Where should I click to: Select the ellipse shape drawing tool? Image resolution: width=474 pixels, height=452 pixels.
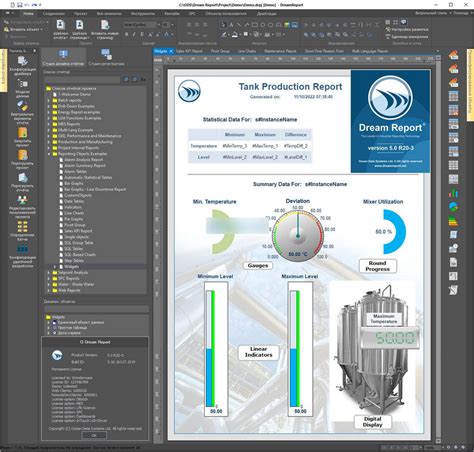click(263, 25)
